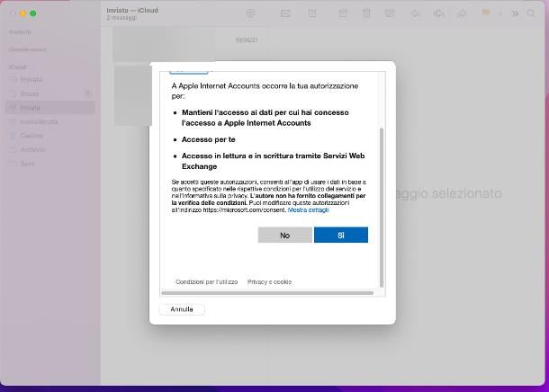Viewport: 549px width, 392px height.
Task: Click the compose new message icon
Action: [312, 13]
